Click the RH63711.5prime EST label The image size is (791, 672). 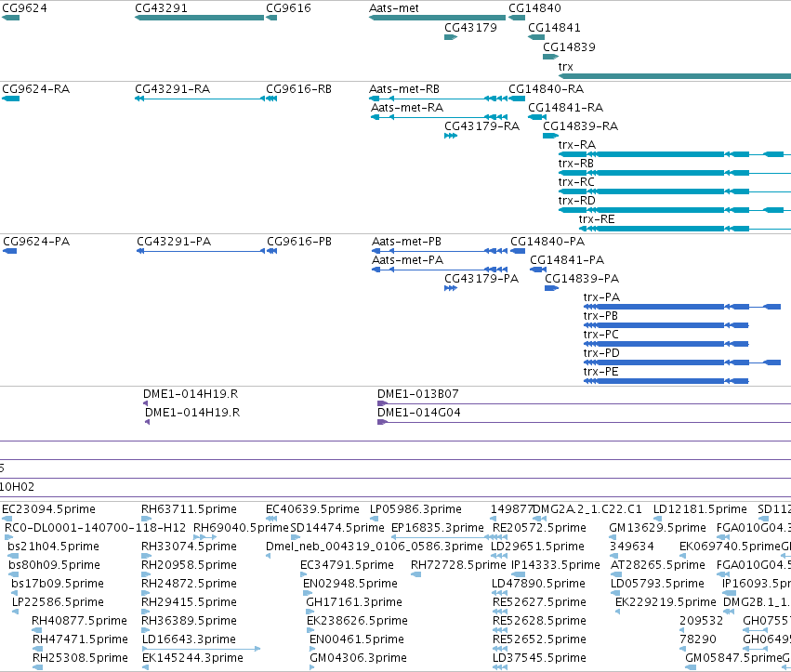pos(189,509)
